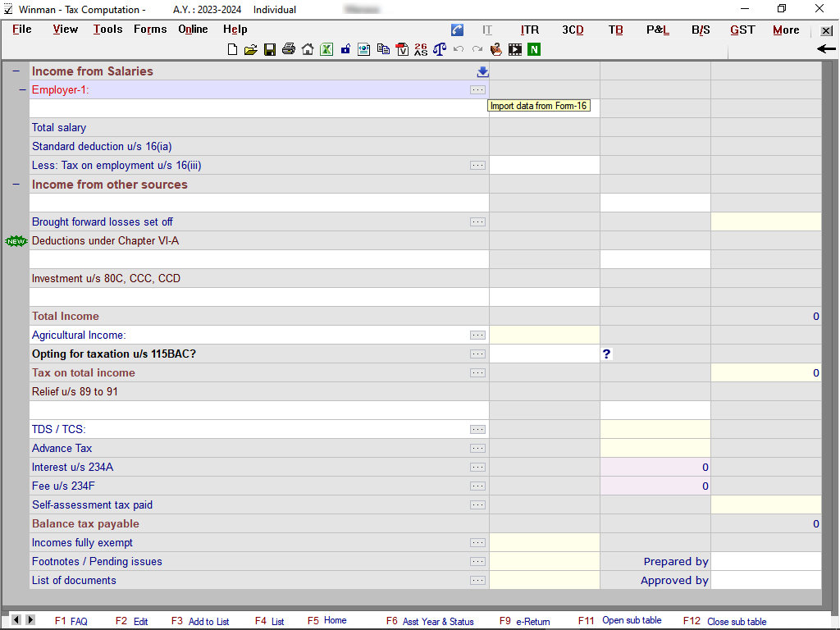The height and width of the screenshot is (630, 840).
Task: Collapse Income from other sources section
Action: [16, 185]
